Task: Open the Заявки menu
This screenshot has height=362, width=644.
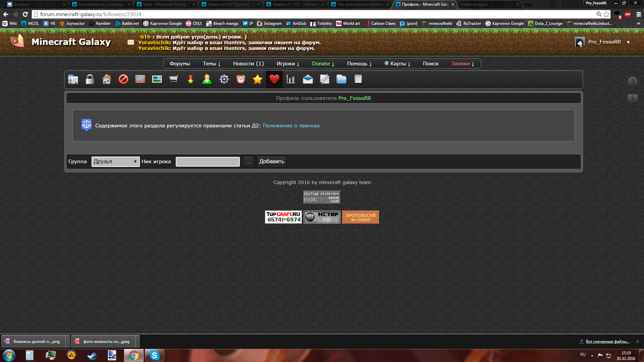Action: click(x=463, y=64)
